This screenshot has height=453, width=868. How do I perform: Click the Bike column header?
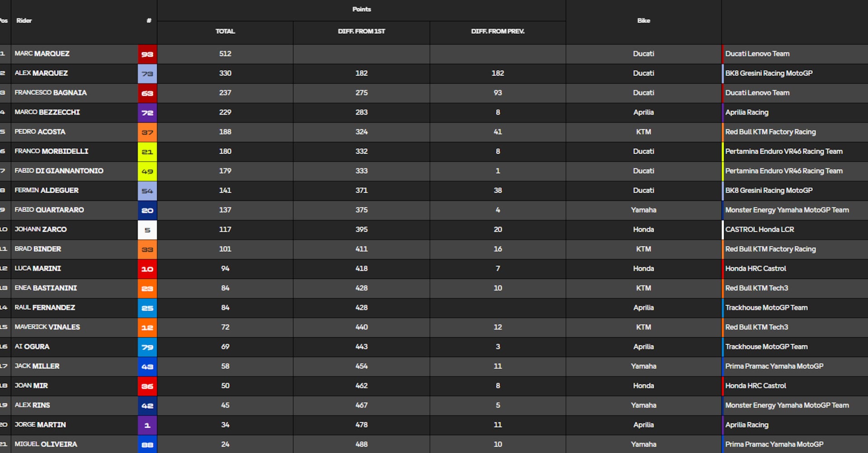point(643,20)
